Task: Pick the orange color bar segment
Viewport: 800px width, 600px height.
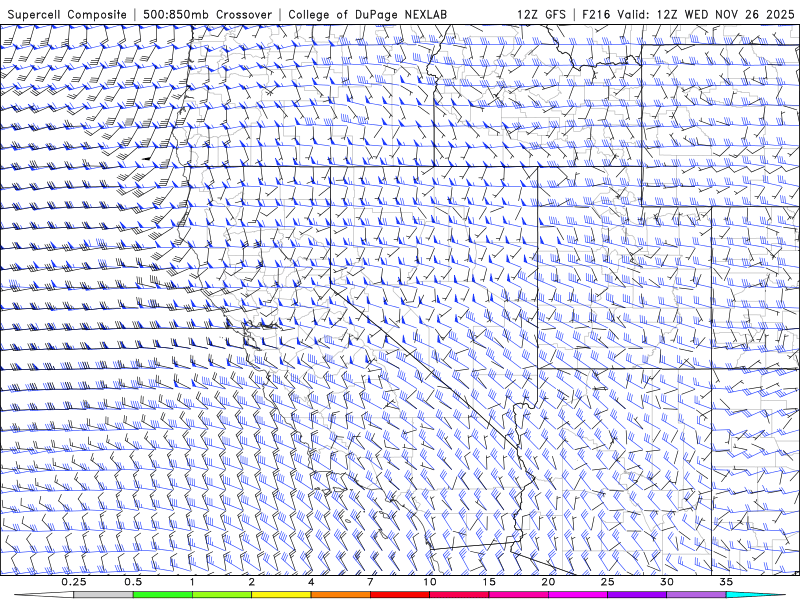Action: pos(340,595)
